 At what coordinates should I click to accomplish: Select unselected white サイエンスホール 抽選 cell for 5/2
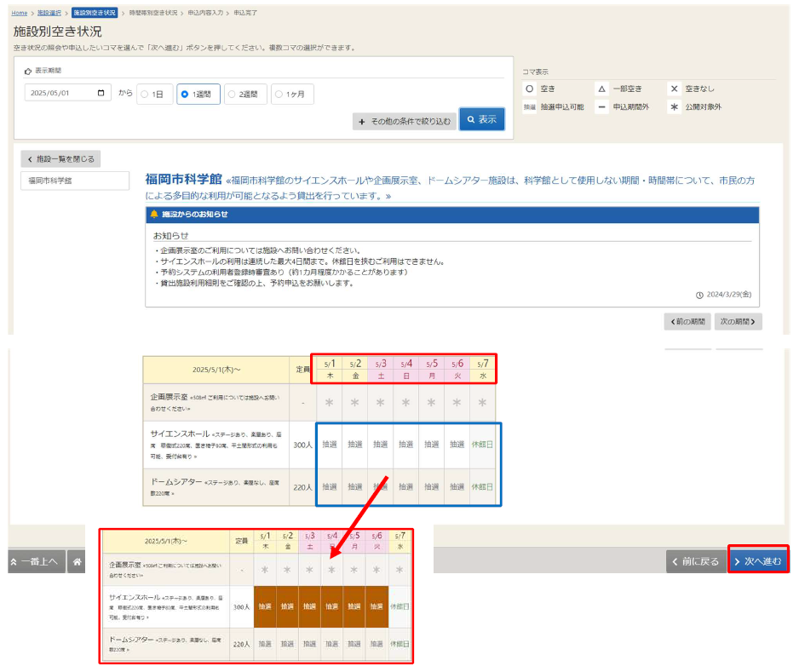354,445
